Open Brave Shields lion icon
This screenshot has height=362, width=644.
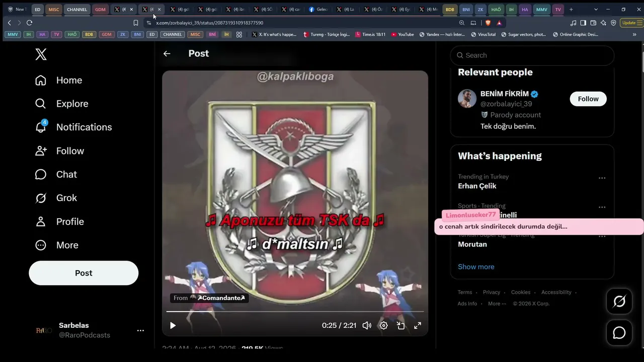pos(488,23)
